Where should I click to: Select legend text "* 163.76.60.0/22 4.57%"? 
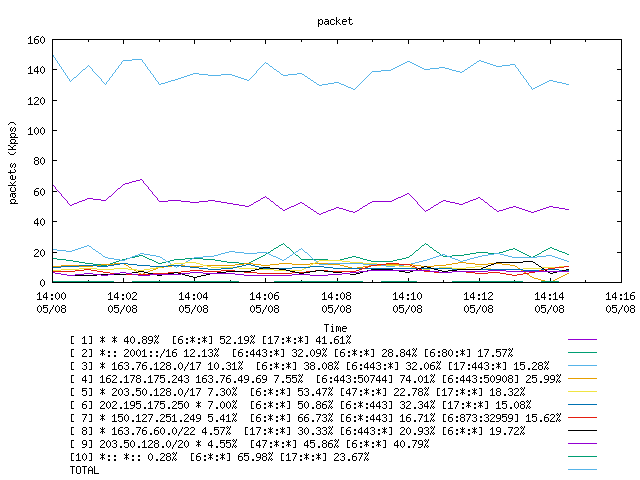(165, 431)
